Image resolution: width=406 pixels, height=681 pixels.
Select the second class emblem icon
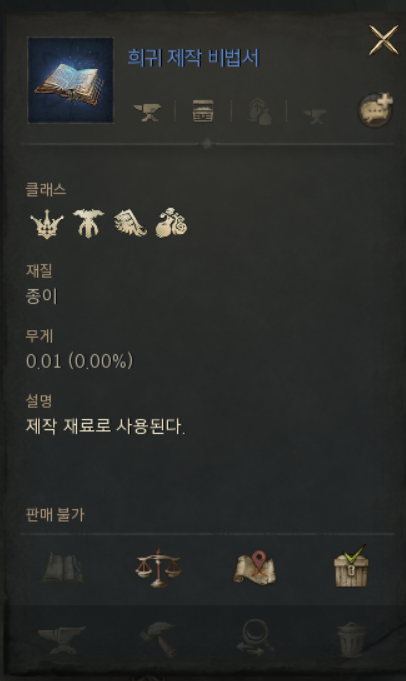pos(89,223)
